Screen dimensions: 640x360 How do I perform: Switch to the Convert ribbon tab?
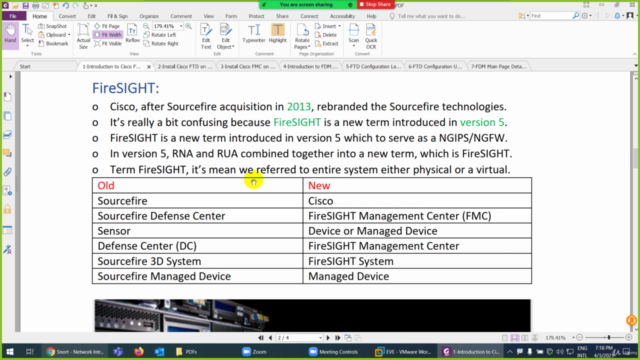tap(67, 16)
